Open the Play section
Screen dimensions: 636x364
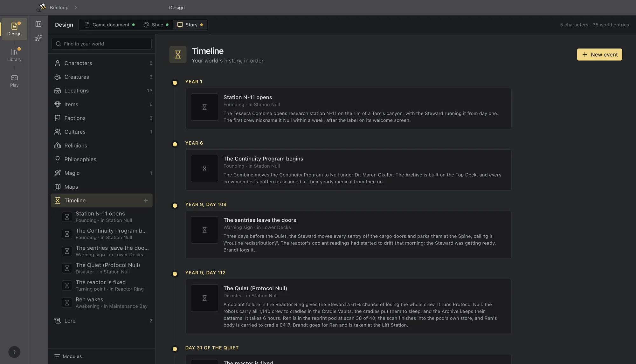tap(14, 81)
